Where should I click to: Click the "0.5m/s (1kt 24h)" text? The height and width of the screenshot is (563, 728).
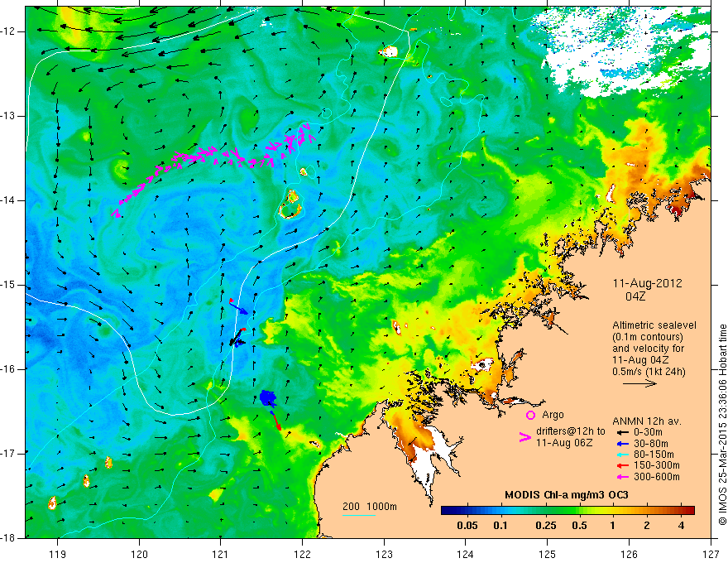point(649,372)
